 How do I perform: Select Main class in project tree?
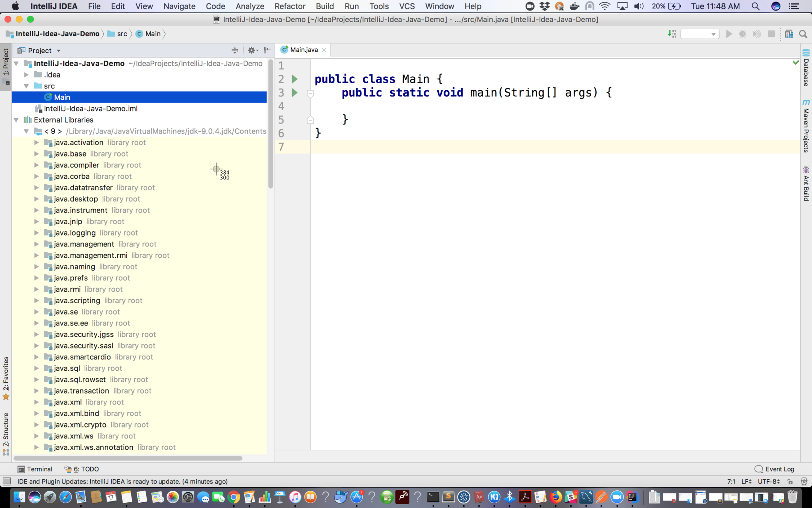139,97
